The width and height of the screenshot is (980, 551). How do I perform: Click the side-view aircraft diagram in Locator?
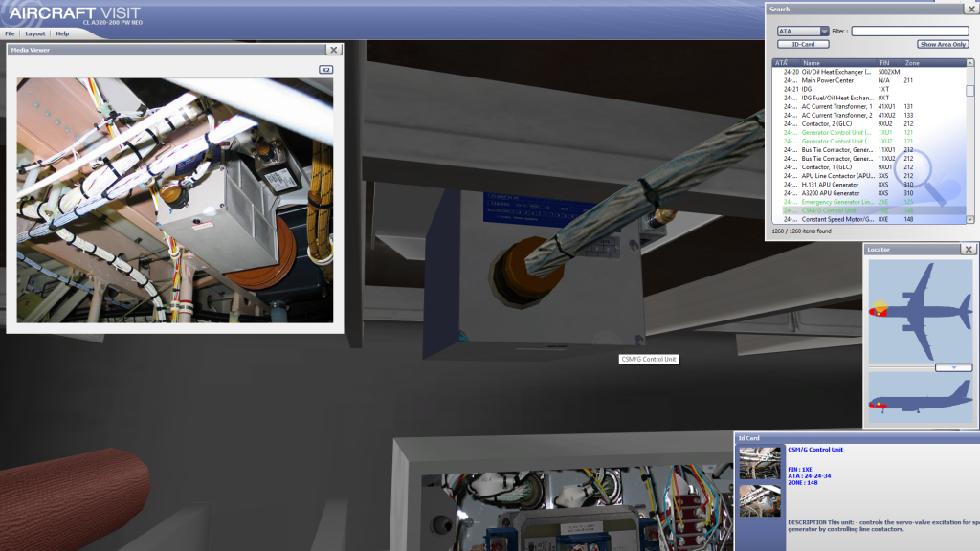click(921, 397)
